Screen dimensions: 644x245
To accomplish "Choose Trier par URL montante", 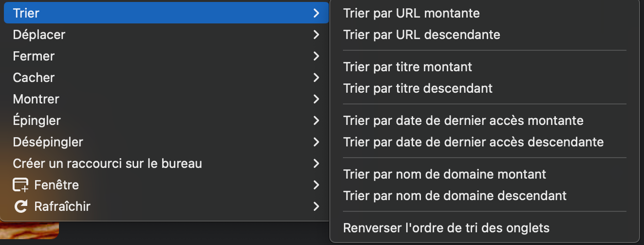I will [x=411, y=13].
